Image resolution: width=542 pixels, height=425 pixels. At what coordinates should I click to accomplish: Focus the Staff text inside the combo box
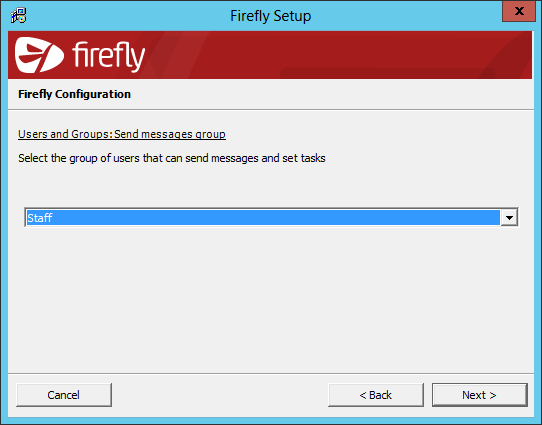tap(40, 218)
